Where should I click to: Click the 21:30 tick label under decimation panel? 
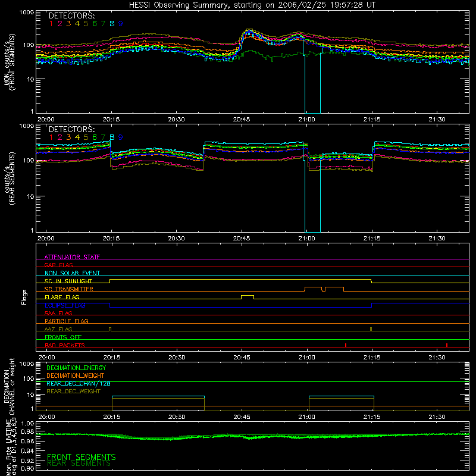(x=437, y=417)
